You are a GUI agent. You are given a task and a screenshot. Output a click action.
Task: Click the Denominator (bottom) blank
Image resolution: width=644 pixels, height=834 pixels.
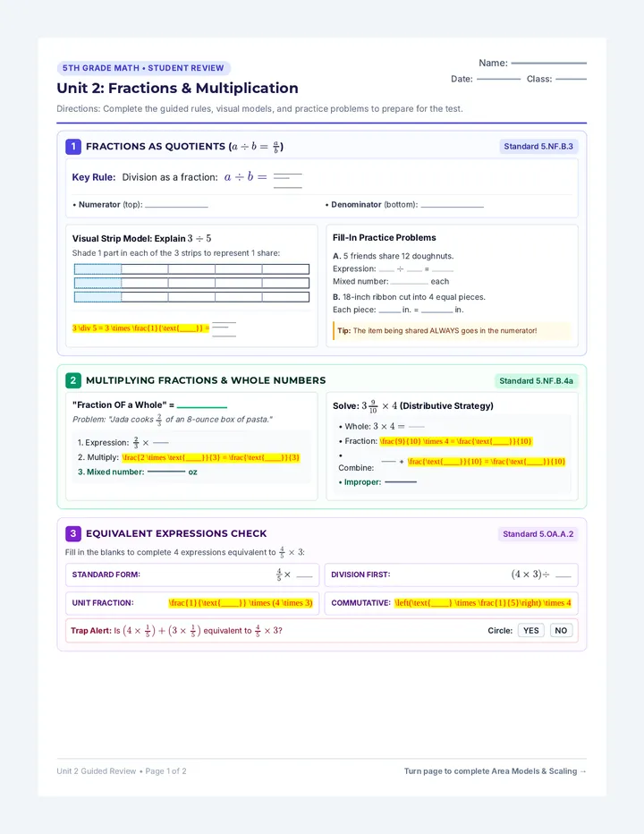pyautogui.click(x=452, y=206)
